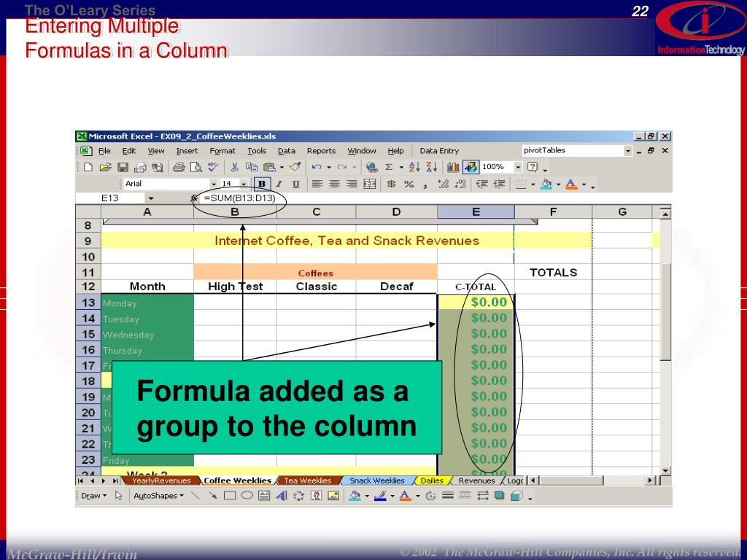The image size is (747, 560).
Task: Open the AutoShapes dropdown menu
Action: click(158, 496)
